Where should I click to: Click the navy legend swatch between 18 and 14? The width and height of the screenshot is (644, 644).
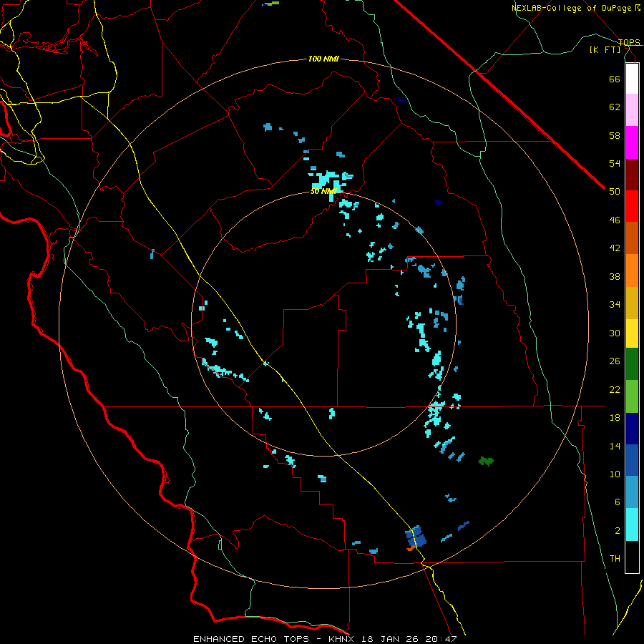(632, 429)
